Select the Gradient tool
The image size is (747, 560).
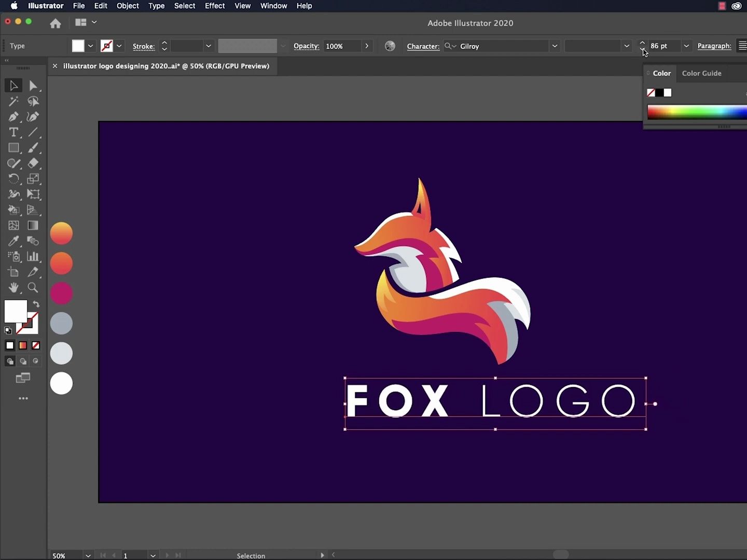(33, 226)
